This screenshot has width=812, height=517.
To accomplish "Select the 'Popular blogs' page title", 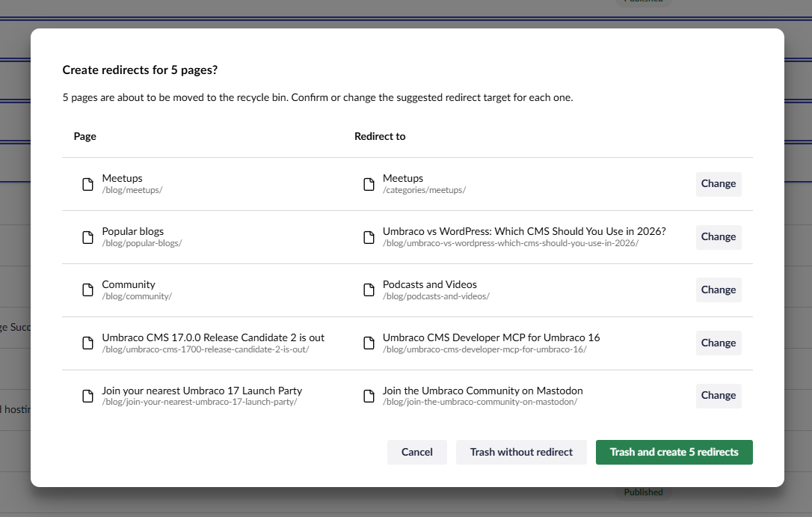I will pyautogui.click(x=132, y=231).
